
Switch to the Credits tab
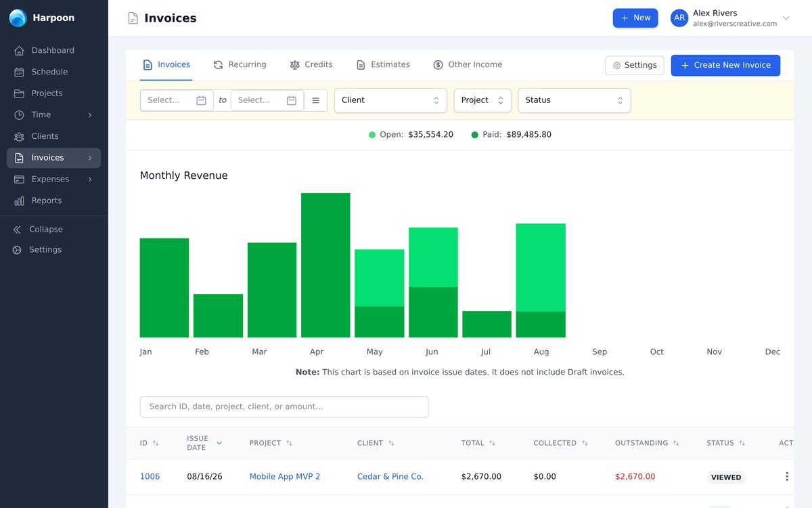click(x=311, y=65)
